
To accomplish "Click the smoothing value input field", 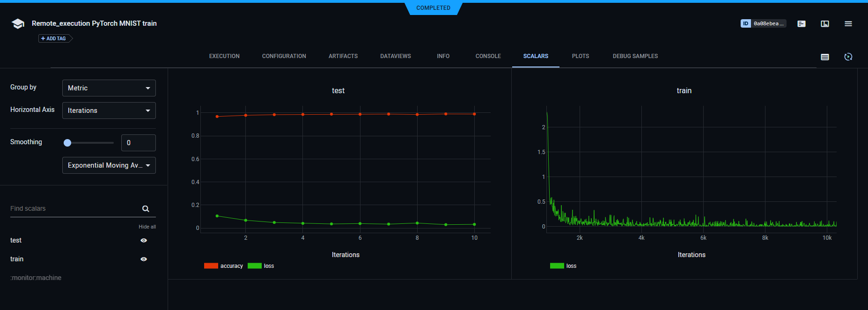I will [138, 143].
